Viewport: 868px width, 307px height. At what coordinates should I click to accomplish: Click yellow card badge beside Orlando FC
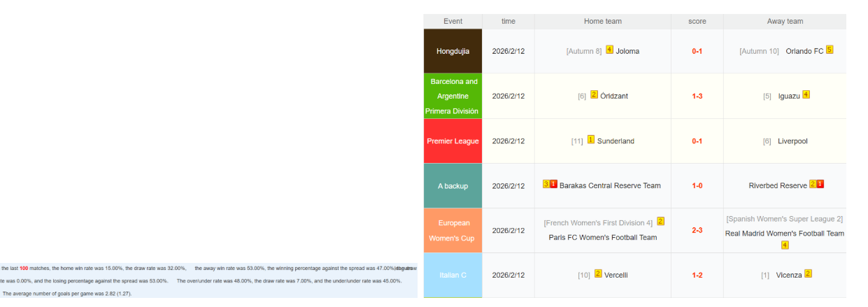[830, 50]
